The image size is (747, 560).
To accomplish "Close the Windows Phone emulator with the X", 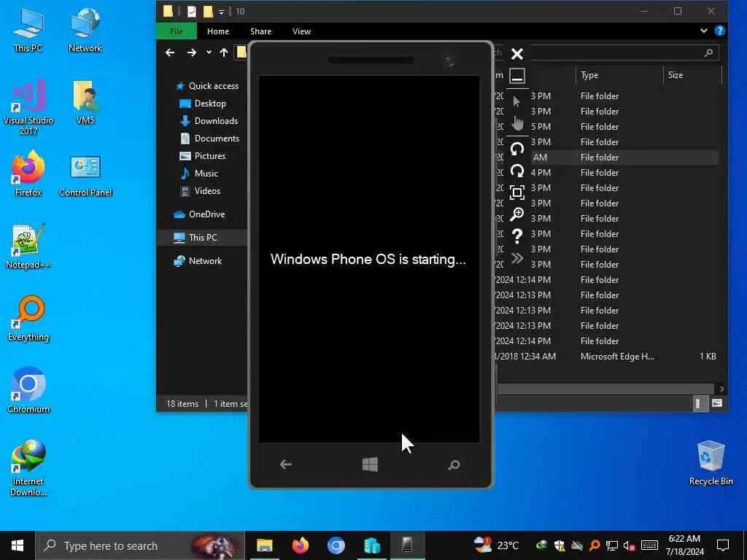I will tap(517, 54).
